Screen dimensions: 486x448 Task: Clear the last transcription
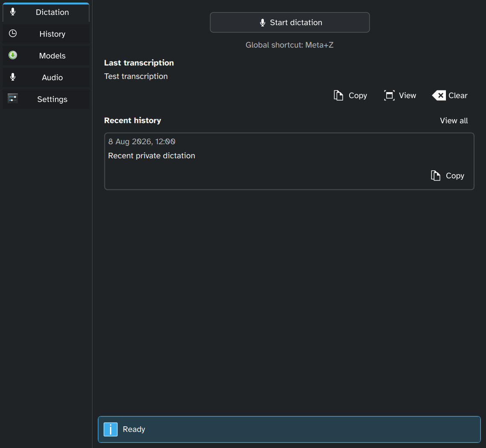click(450, 95)
